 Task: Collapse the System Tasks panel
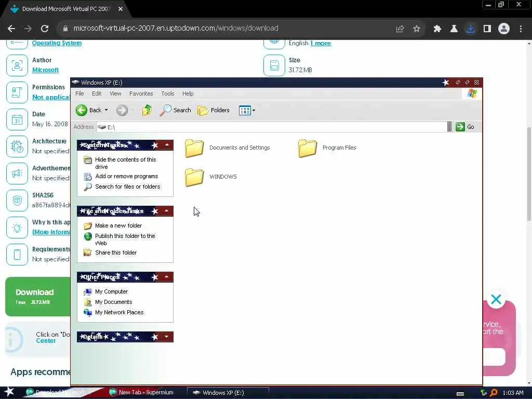pyautogui.click(x=167, y=145)
